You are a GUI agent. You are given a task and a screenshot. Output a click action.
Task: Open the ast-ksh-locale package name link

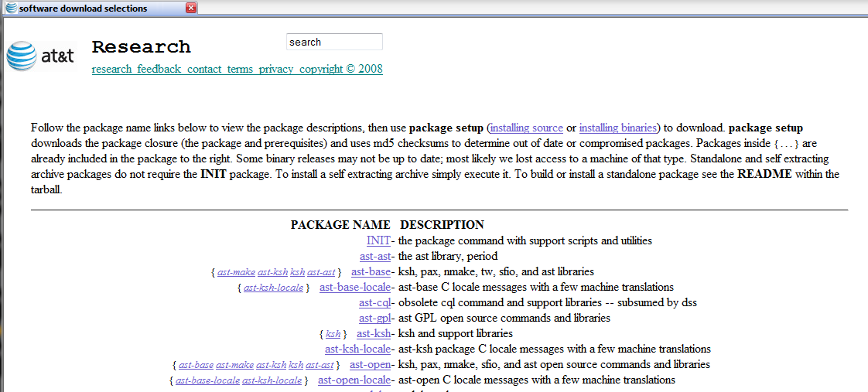coord(357,349)
